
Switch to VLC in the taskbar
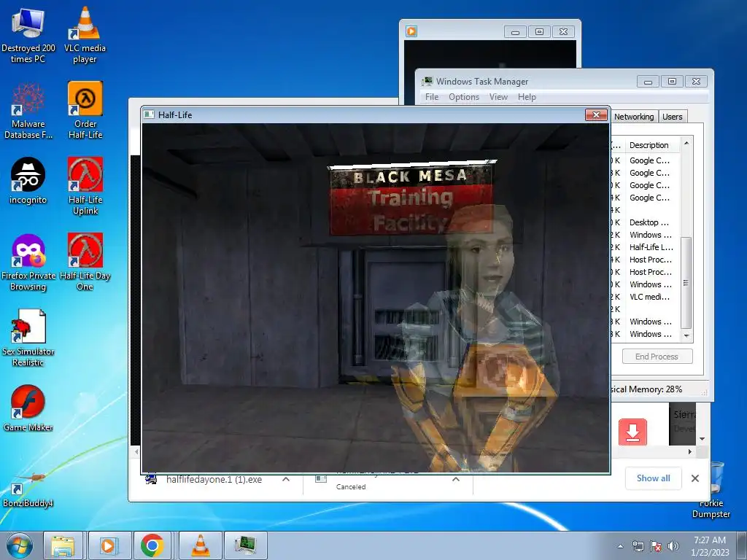tap(201, 545)
